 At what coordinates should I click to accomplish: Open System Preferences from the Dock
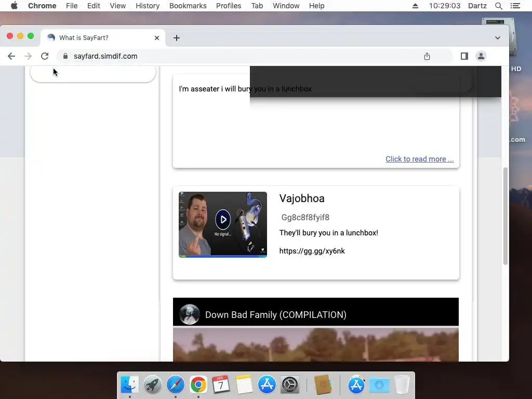[x=290, y=385]
